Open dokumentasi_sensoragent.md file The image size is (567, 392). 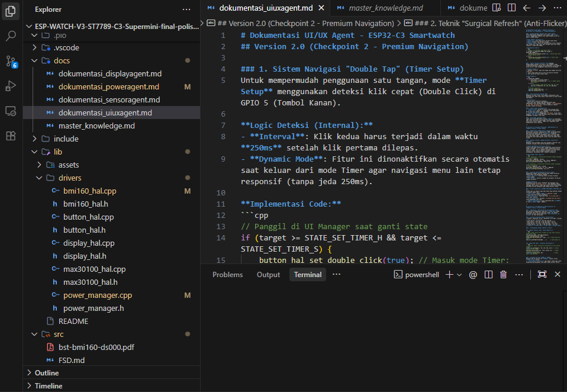point(111,100)
